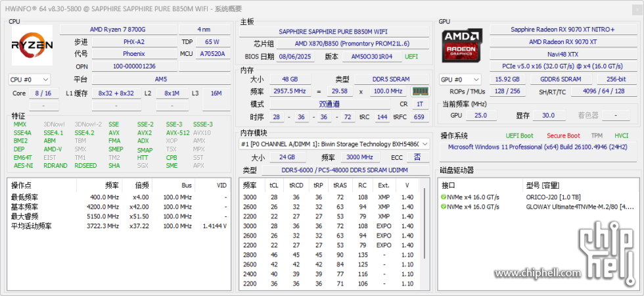Click the tRCD column header
644x296 pixels.
pos(296,185)
